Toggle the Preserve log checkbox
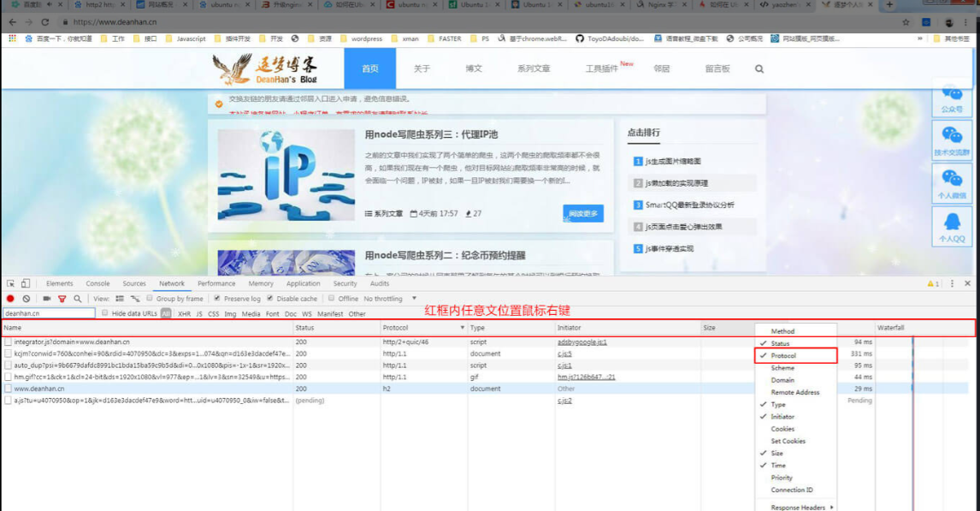This screenshot has width=980, height=511. tap(217, 299)
